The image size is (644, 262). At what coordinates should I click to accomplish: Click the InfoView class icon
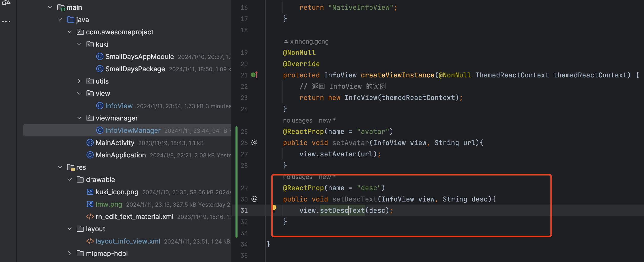point(100,106)
